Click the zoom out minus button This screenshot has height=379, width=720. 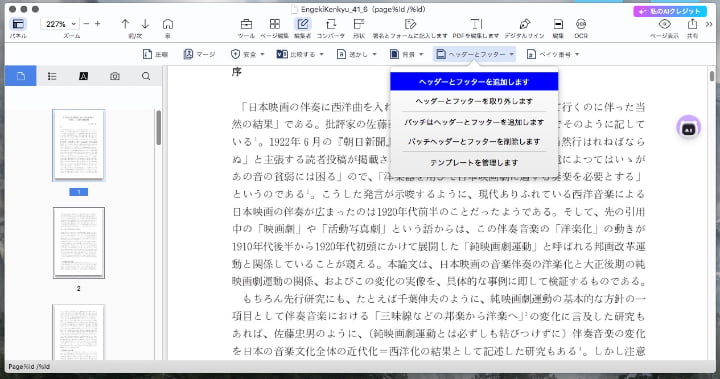point(86,24)
